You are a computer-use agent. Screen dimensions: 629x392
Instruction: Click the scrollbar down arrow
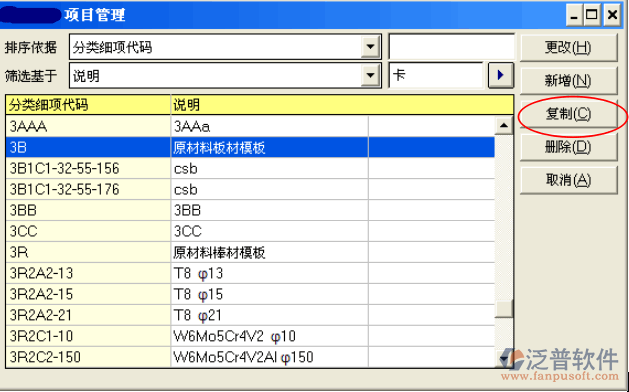tap(504, 358)
